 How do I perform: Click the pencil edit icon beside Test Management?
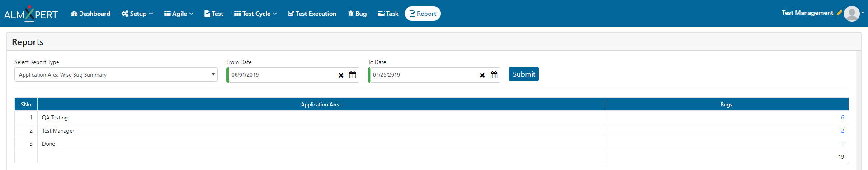839,13
